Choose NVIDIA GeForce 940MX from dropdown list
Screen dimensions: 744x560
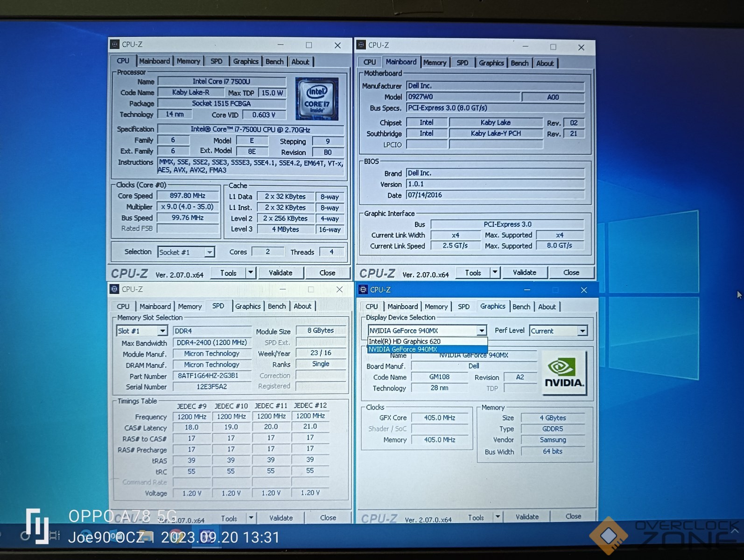point(427,349)
